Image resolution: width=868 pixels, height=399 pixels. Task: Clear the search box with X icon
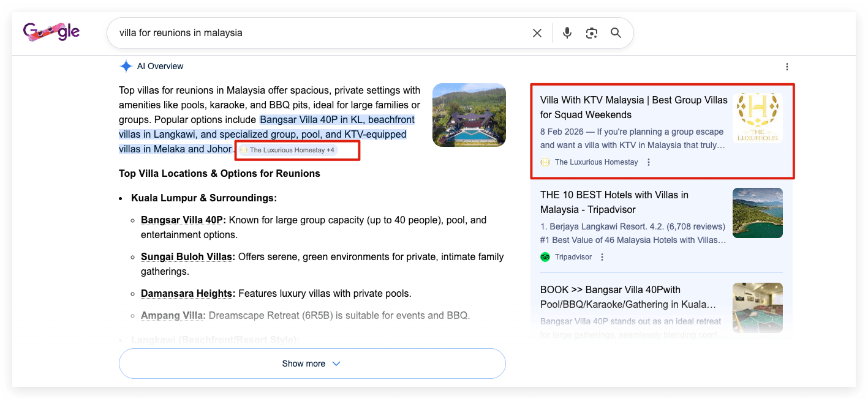[x=537, y=33]
